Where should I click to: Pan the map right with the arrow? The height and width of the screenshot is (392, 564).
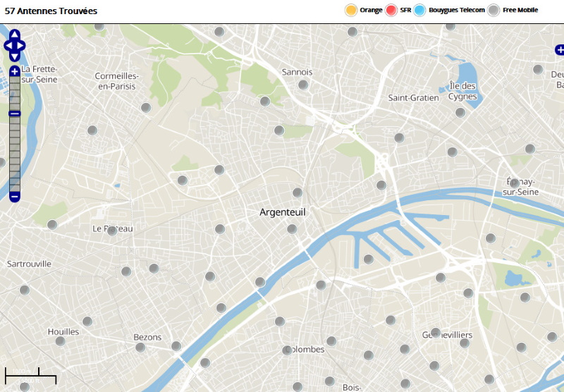[22, 45]
